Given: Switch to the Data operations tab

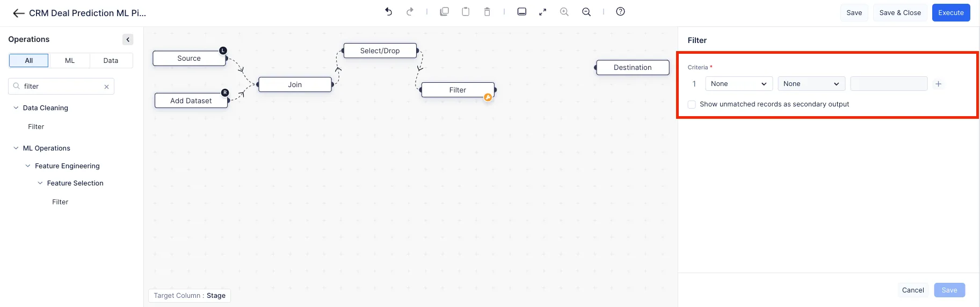Looking at the screenshot, I should tap(111, 61).
